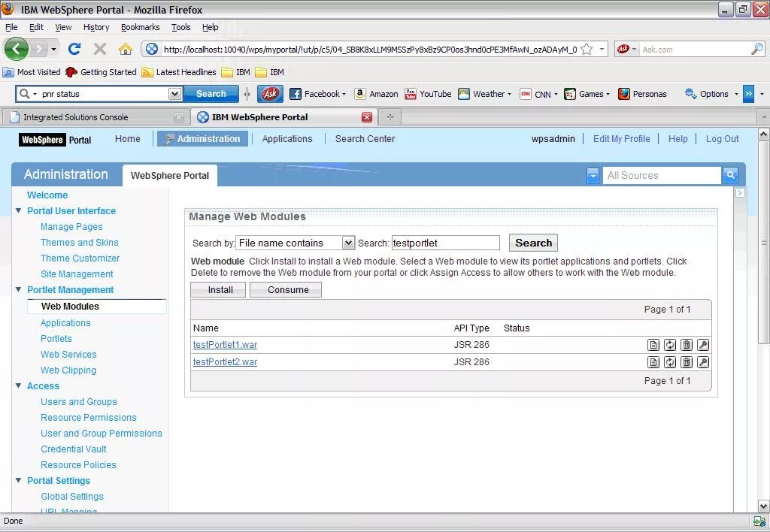The height and width of the screenshot is (532, 770).
Task: Open the History menu
Action: [96, 27]
